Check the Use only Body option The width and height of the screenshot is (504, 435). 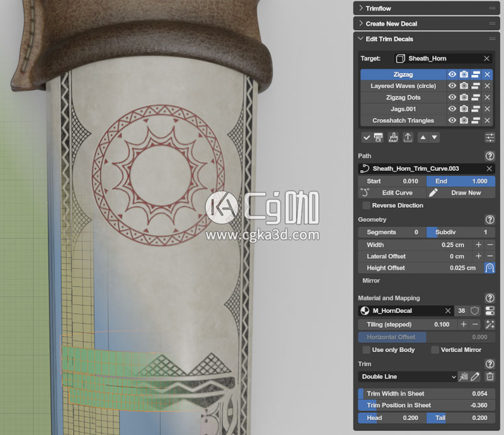click(x=366, y=350)
